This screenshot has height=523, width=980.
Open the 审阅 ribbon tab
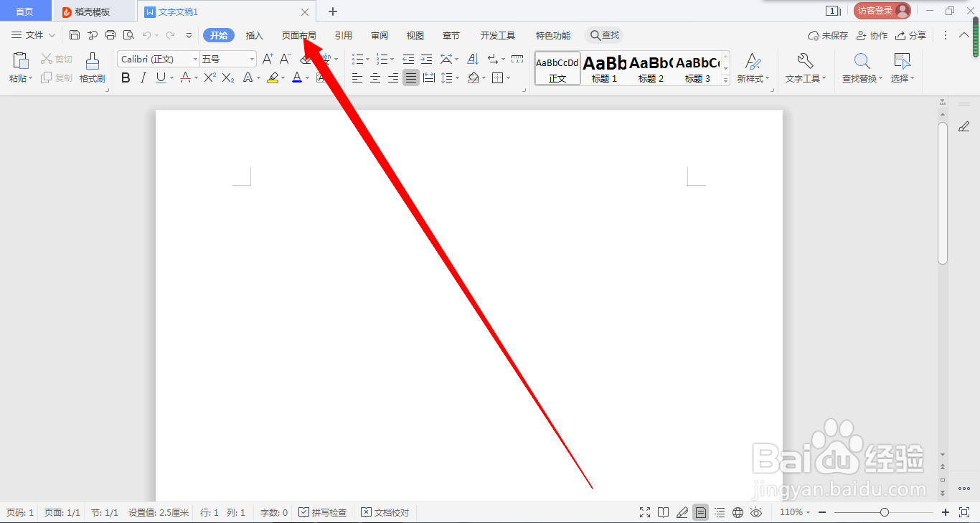tap(380, 35)
